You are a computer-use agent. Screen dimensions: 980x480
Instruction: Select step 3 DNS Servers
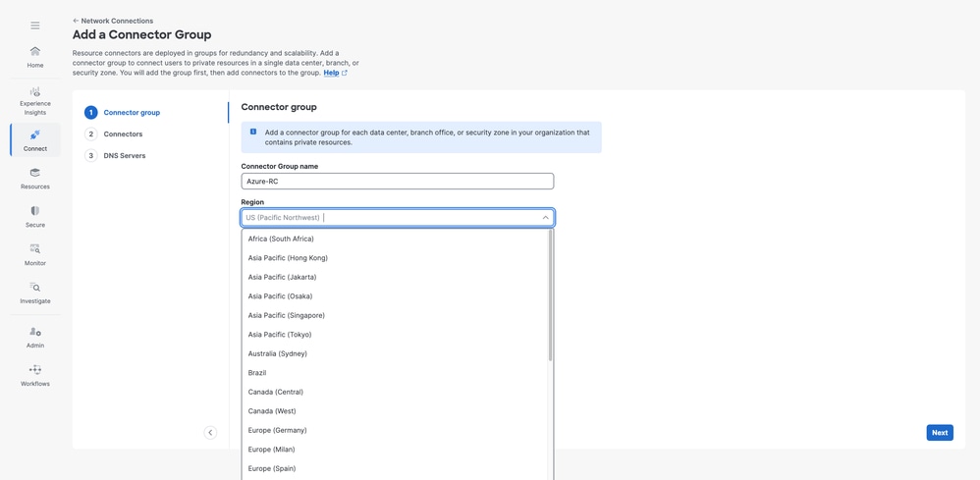pos(115,155)
